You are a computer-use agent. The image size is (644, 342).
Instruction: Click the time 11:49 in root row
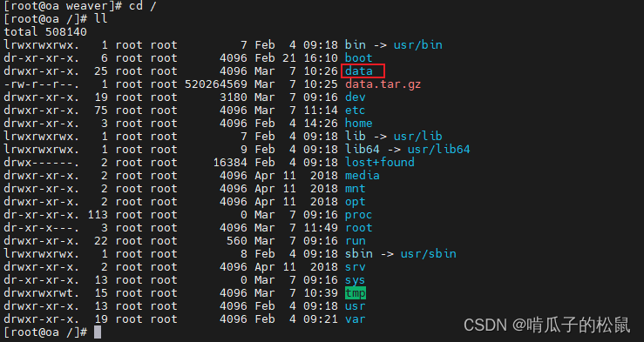coord(321,228)
